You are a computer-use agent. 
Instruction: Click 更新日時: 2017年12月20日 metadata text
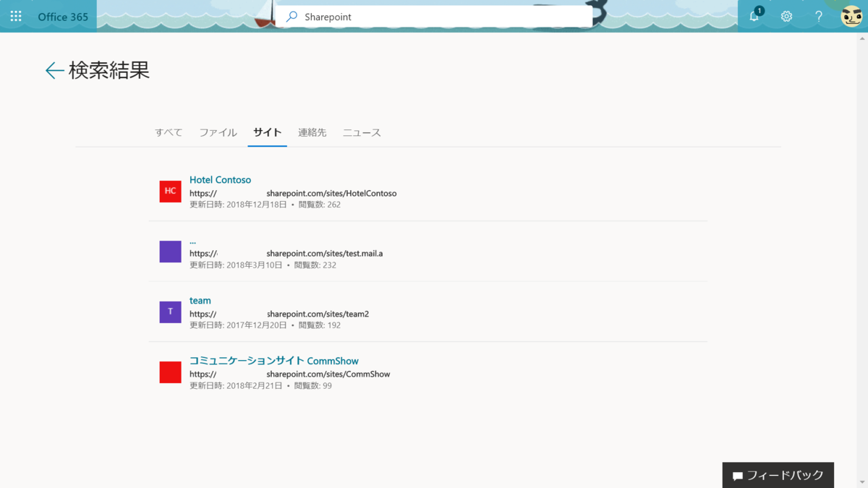pyautogui.click(x=238, y=325)
